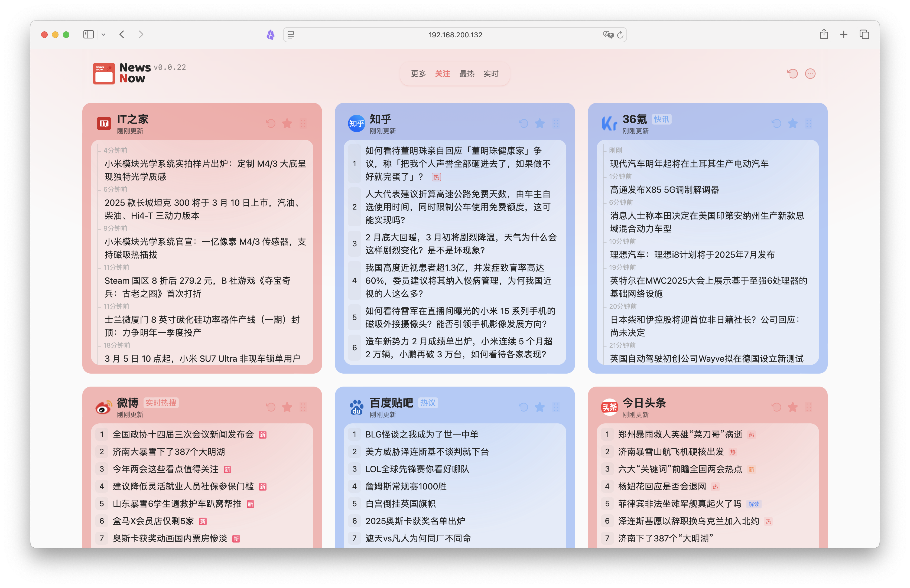This screenshot has width=910, height=588.
Task: Open 白宫倒挂英国旗帜 post
Action: [x=400, y=504]
